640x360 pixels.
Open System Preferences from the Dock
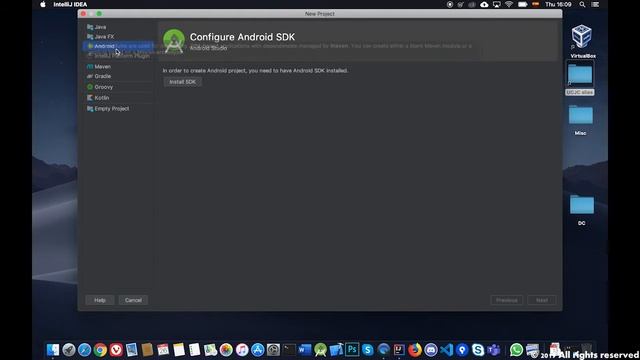point(273,350)
